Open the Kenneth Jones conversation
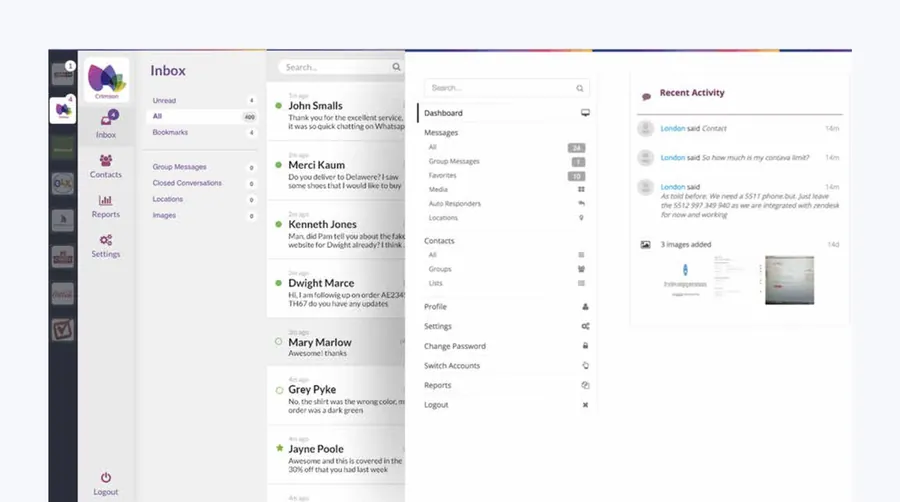This screenshot has width=900, height=502. 336,229
